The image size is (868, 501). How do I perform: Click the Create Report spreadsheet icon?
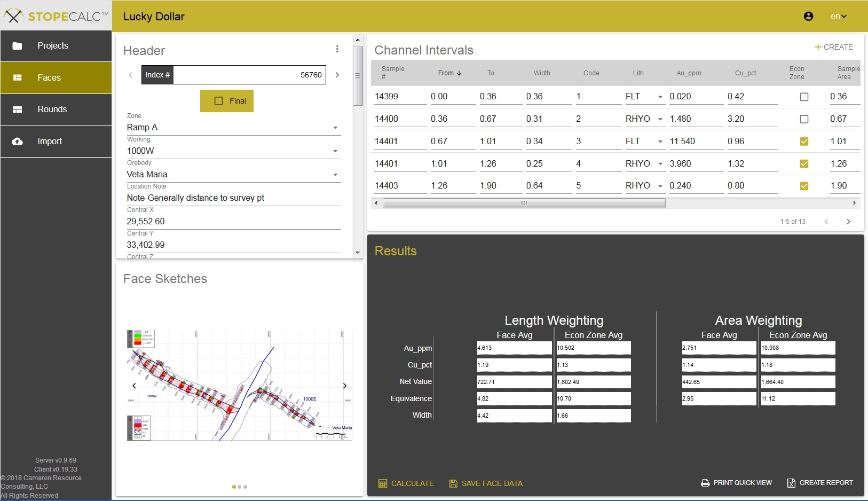791,483
